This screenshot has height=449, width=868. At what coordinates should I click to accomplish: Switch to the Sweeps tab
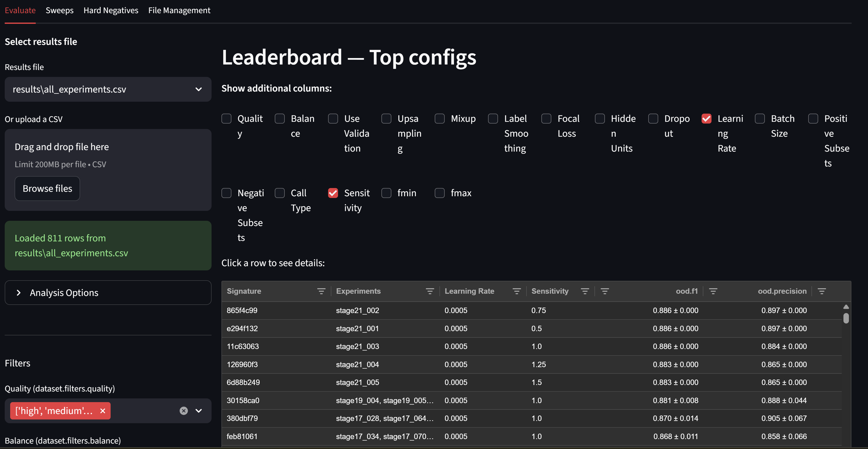pos(59,10)
